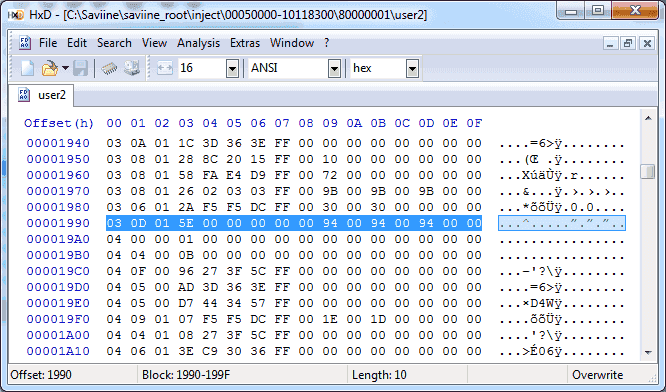Click into the bytes per row field
The height and width of the screenshot is (392, 666).
202,68
